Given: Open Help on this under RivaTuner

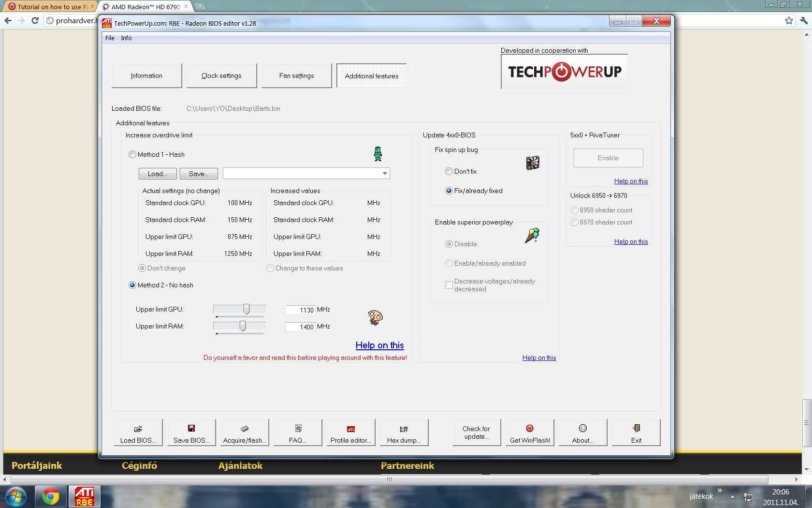Looking at the screenshot, I should pyautogui.click(x=631, y=181).
